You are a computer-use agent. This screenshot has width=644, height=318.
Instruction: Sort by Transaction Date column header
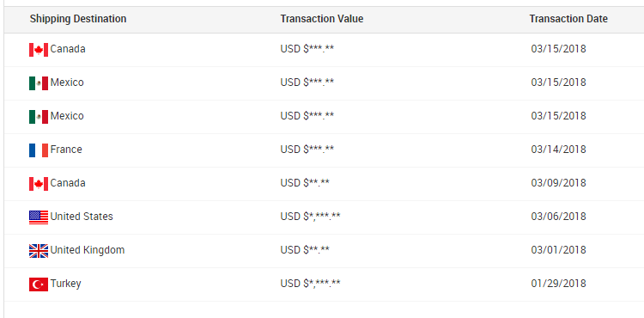568,19
